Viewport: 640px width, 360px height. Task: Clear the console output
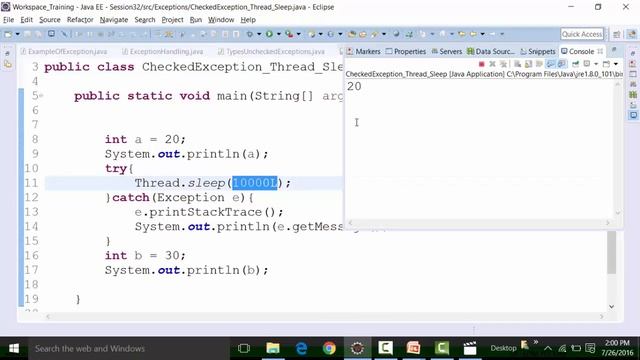click(517, 64)
